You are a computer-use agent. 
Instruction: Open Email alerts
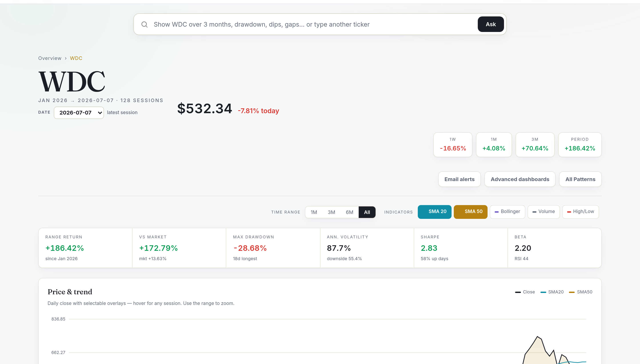(459, 179)
